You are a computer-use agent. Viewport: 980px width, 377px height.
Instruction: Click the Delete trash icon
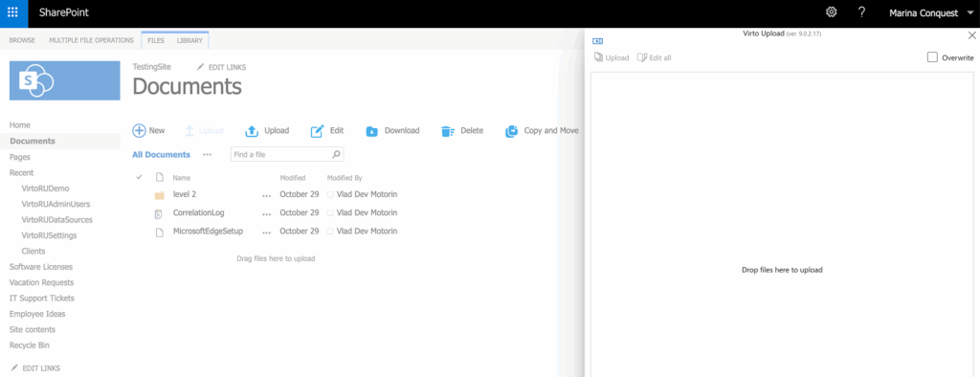coord(447,131)
